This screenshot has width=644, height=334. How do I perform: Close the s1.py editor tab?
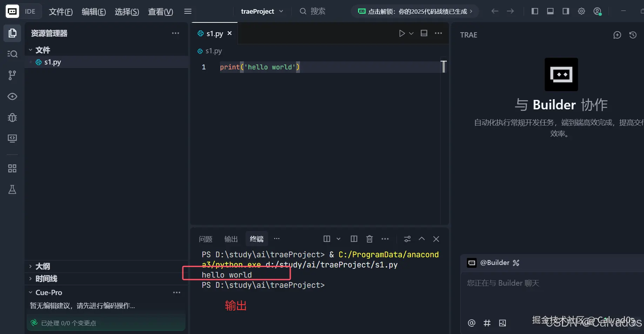pos(230,33)
